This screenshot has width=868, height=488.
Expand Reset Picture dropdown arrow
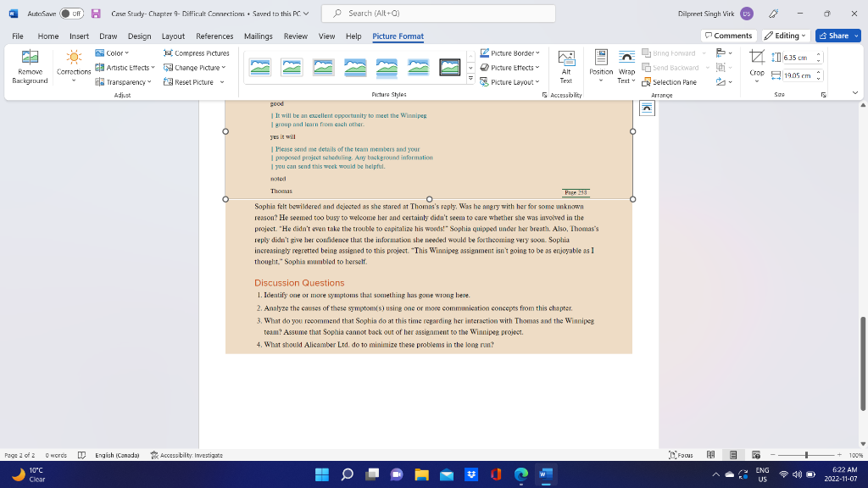tap(222, 82)
